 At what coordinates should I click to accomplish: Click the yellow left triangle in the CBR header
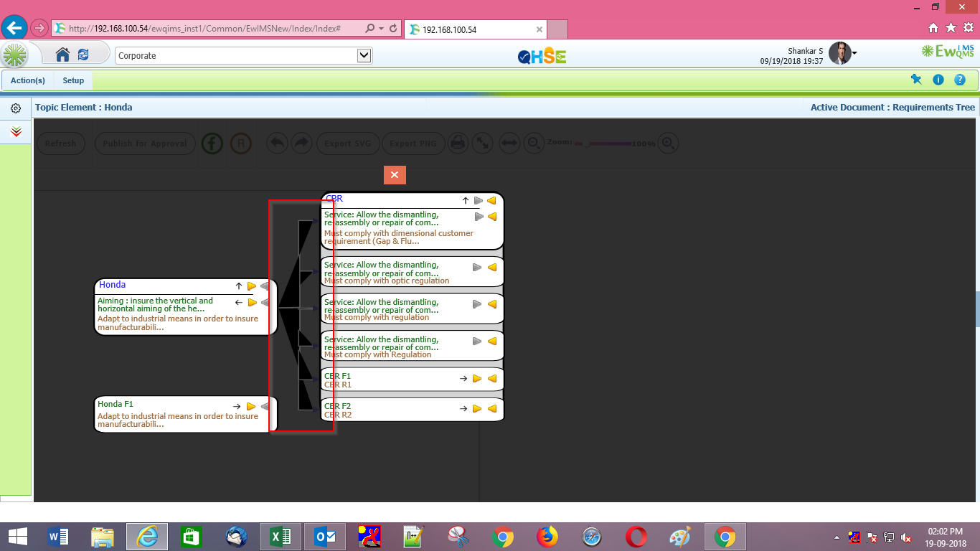pos(491,200)
